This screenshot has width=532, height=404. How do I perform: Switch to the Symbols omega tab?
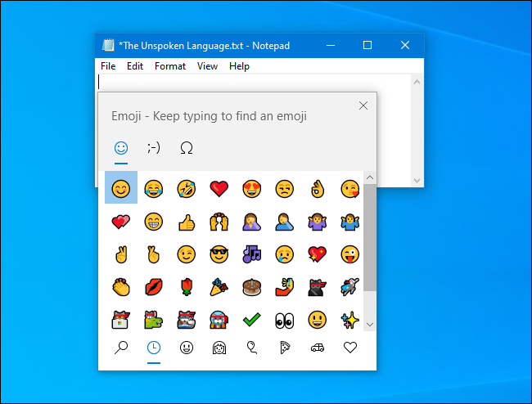tap(187, 148)
